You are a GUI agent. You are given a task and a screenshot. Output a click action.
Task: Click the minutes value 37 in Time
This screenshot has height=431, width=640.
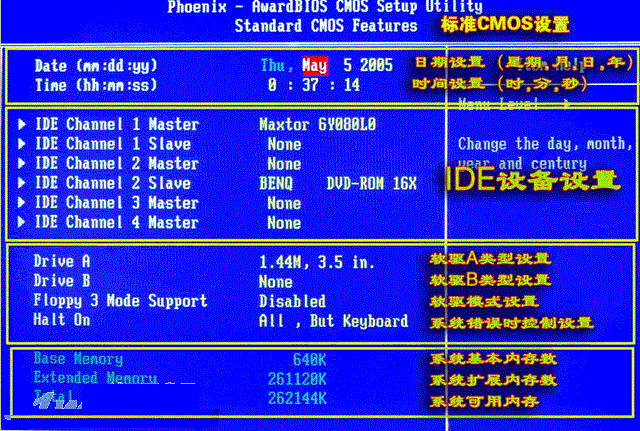pyautogui.click(x=315, y=86)
